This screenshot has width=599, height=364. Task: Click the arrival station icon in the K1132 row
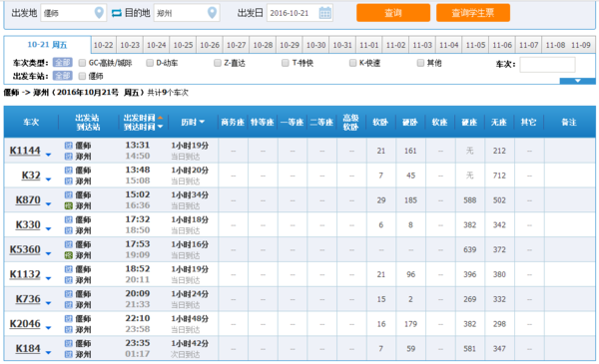pyautogui.click(x=68, y=280)
